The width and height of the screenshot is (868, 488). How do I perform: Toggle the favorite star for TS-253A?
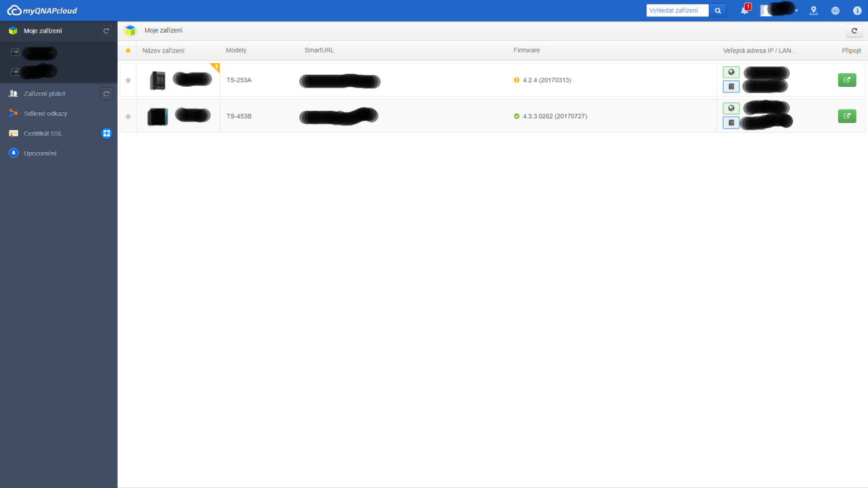(x=128, y=80)
